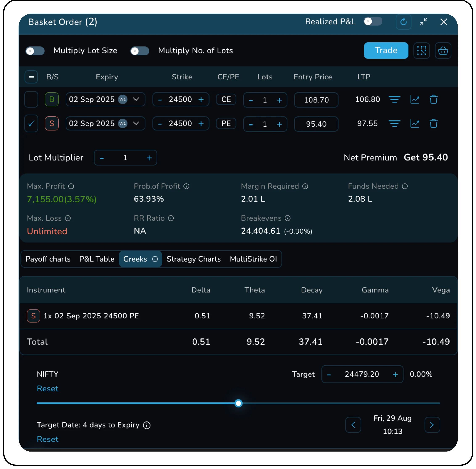The image size is (476, 469).
Task: Expand expiry dropdown for the PE leg
Action: (136, 123)
